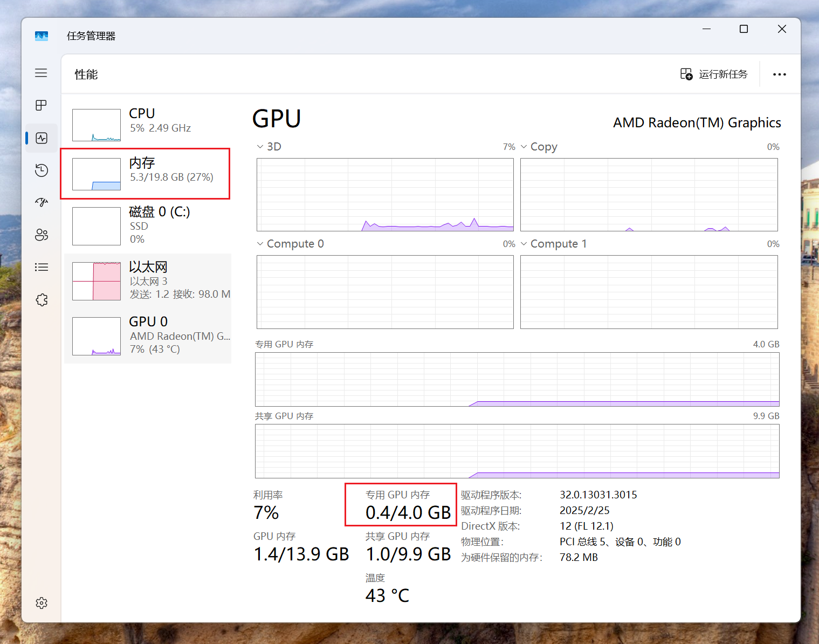Click the 1.4/13.9 GB GPU memory value
Image resolution: width=819 pixels, height=644 pixels.
click(301, 554)
